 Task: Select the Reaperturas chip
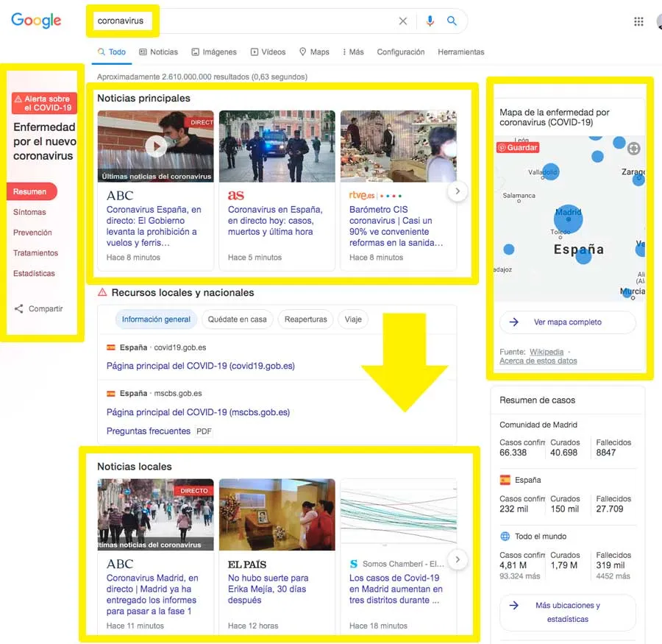click(306, 319)
